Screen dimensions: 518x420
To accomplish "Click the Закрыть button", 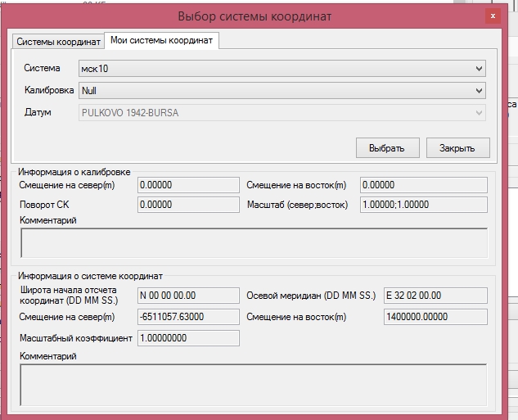I will [458, 148].
